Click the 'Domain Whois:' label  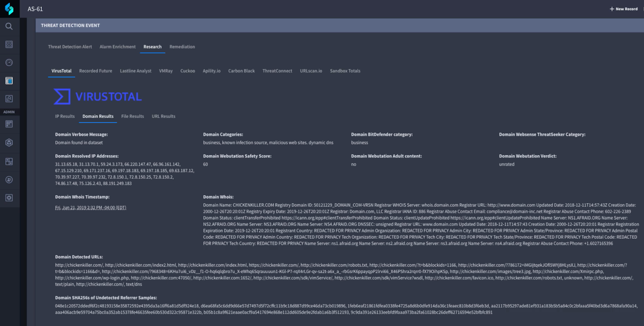click(218, 197)
